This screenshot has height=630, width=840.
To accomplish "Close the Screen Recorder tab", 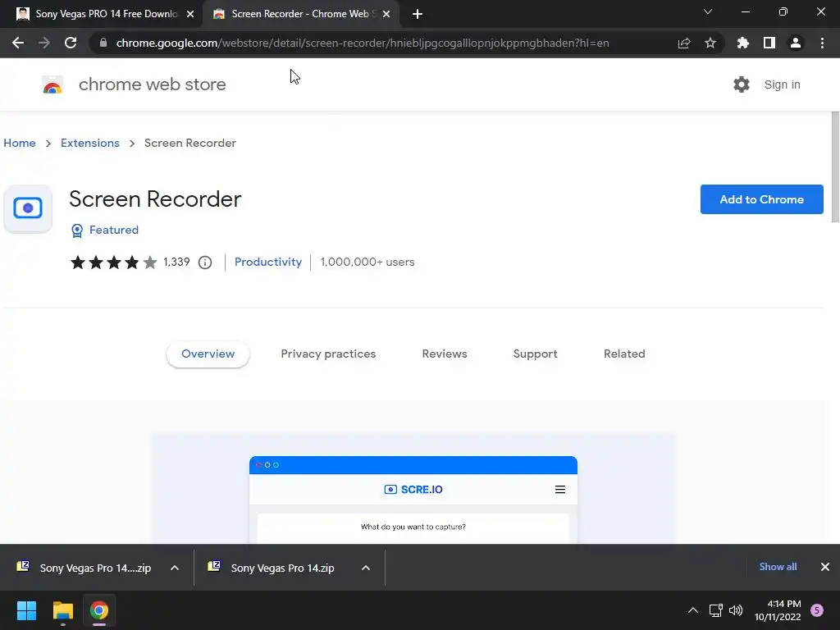I will point(386,15).
